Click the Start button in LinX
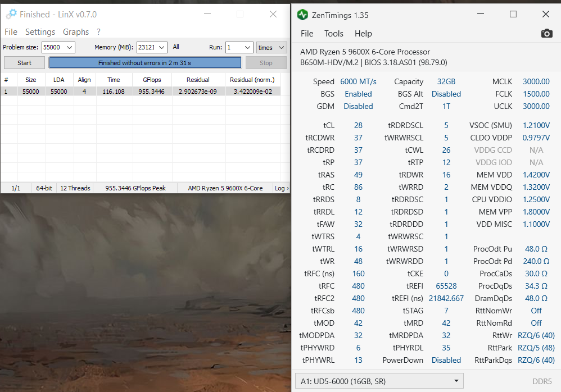Viewport: 561px width, 392px height. pos(24,62)
